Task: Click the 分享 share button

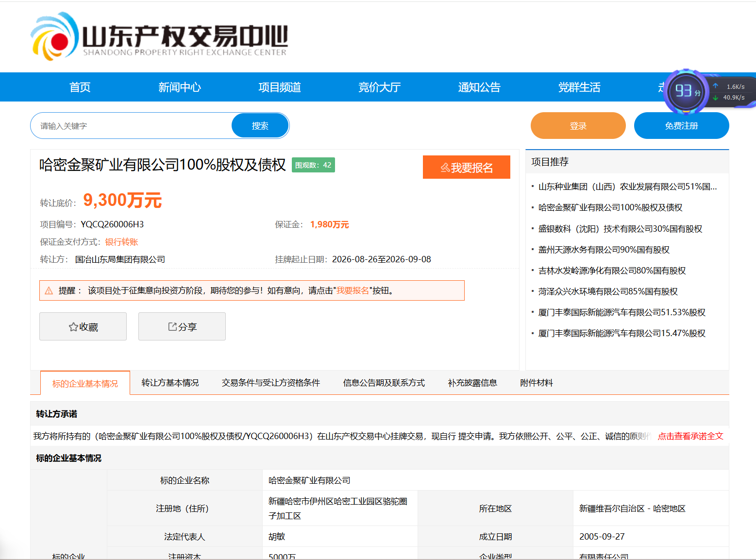Action: (x=182, y=326)
